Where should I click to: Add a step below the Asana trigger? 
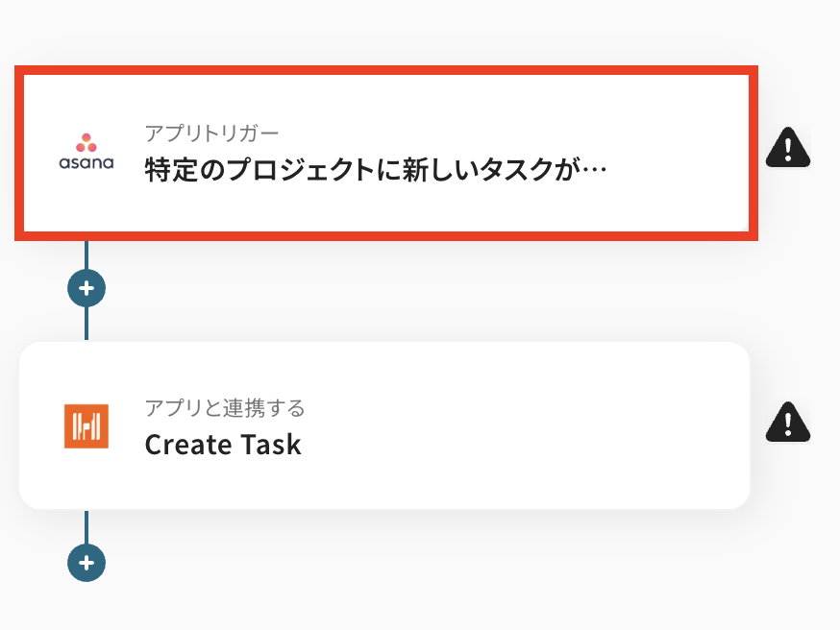click(86, 288)
